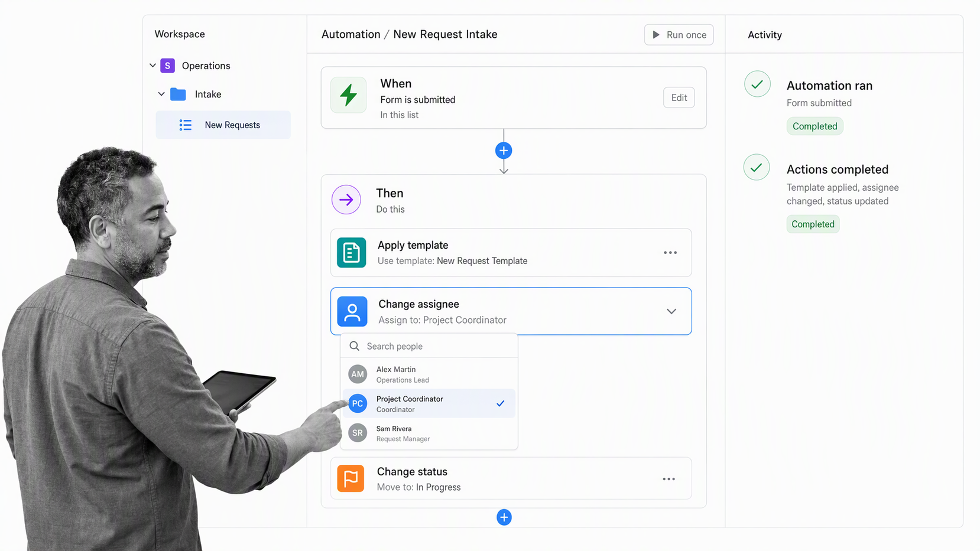Click the blue Change assignee person icon

point(352,311)
